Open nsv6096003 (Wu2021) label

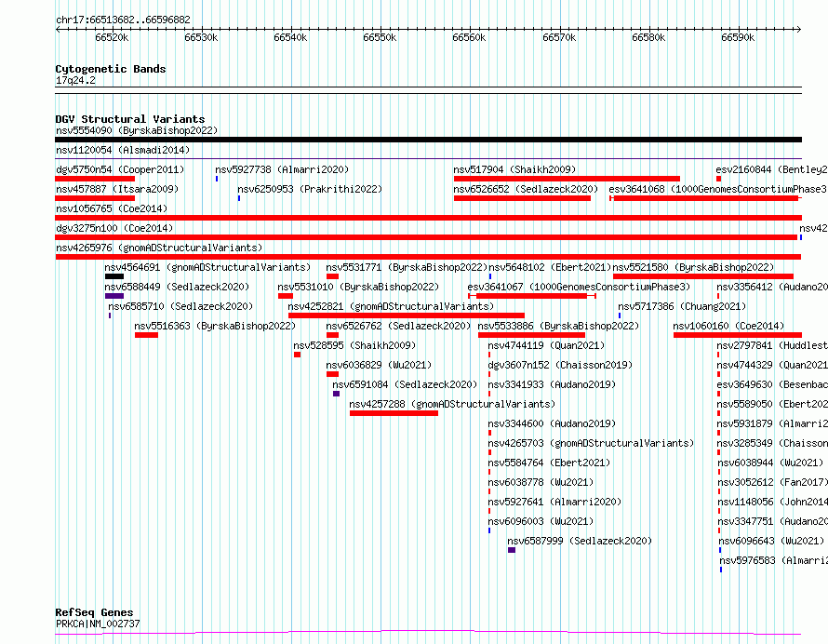click(541, 521)
